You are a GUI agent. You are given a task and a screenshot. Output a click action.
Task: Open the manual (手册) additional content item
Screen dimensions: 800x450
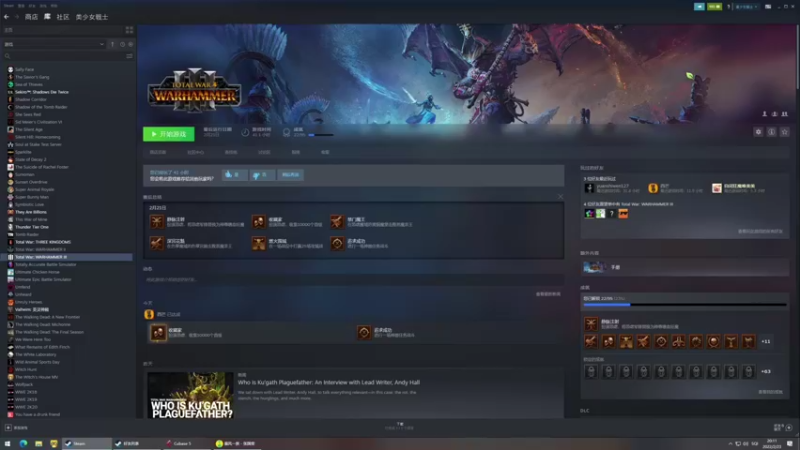(x=685, y=267)
